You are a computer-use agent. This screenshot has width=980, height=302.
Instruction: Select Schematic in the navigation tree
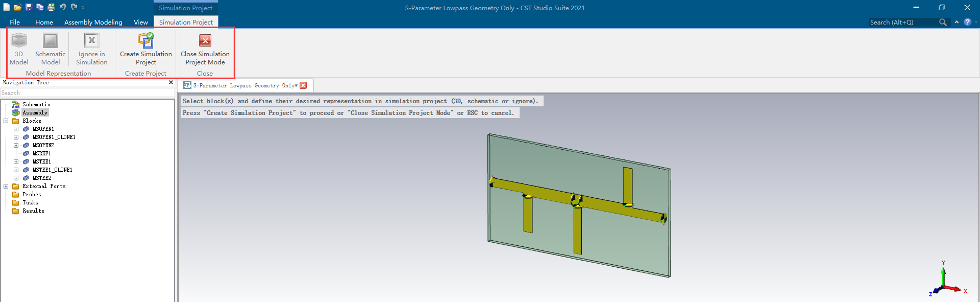36,104
